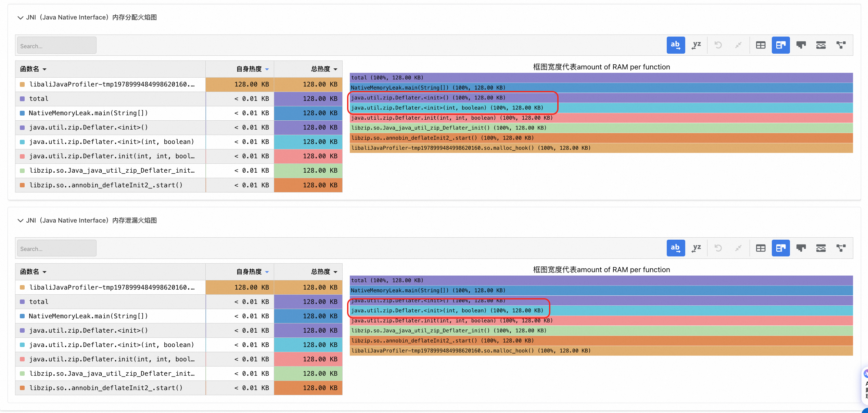Viewport: 868px width, 413px height.
Task: Switch lower flame graph to table view
Action: pos(761,248)
